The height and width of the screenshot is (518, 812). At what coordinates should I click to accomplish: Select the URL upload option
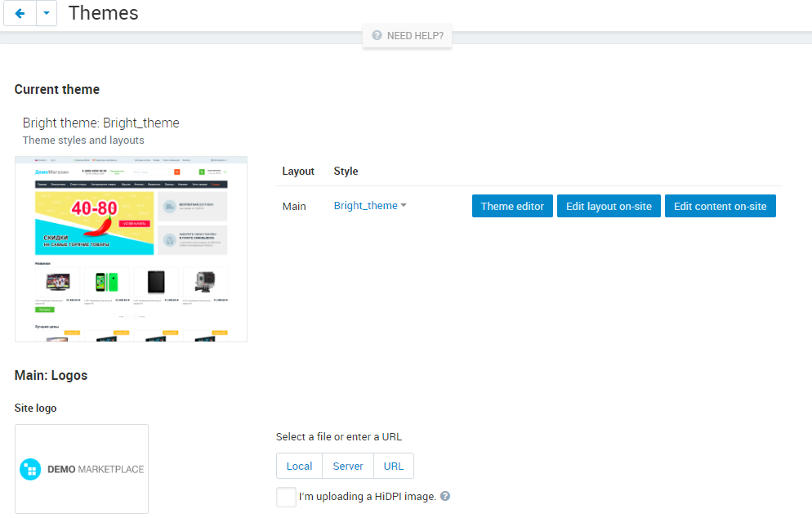[x=394, y=466]
